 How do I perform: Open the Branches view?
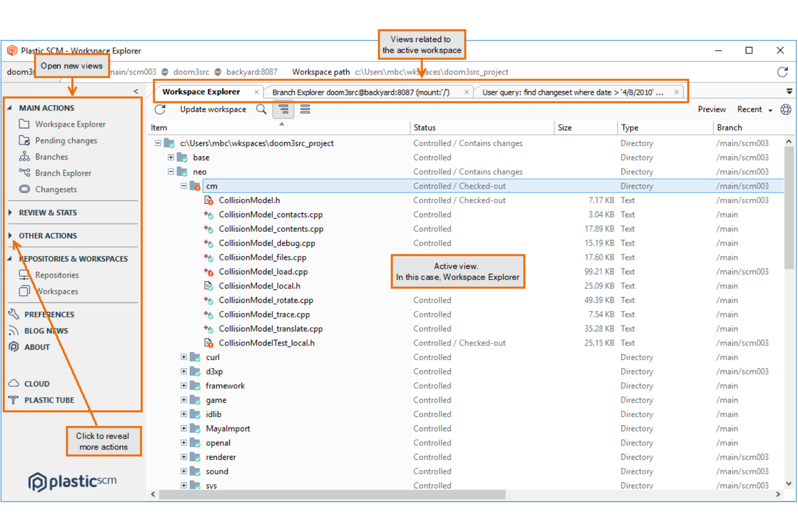[52, 156]
